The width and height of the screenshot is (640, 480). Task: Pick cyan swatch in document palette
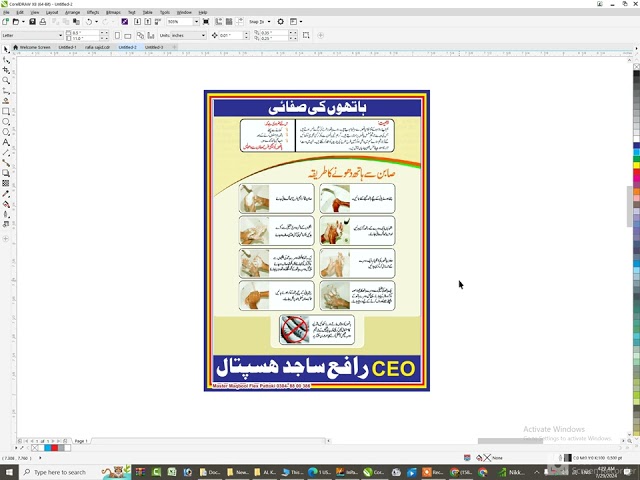(x=48, y=448)
